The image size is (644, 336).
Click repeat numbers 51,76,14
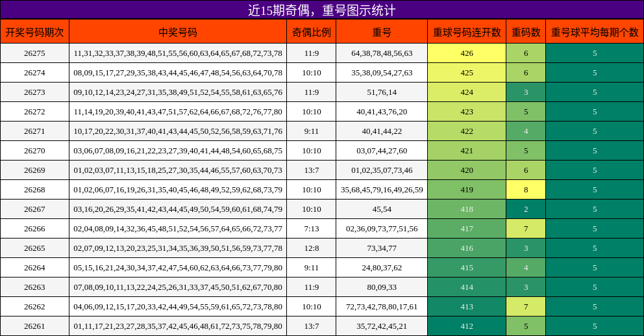[x=382, y=92]
